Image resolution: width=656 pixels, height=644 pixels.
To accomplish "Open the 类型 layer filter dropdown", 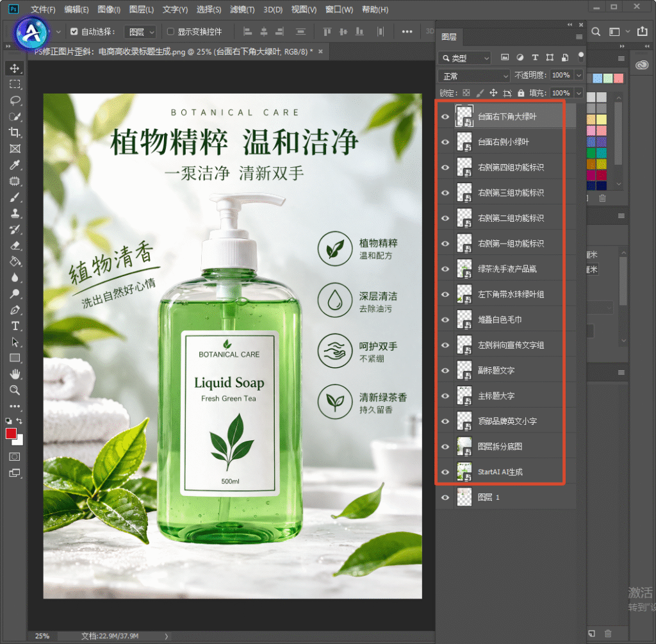I will pos(464,58).
